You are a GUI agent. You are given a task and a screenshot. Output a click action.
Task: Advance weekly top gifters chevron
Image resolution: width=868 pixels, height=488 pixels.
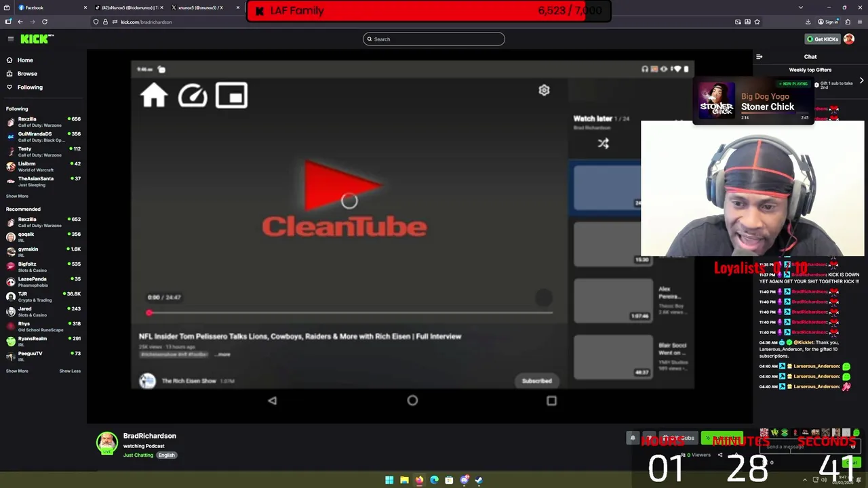861,80
